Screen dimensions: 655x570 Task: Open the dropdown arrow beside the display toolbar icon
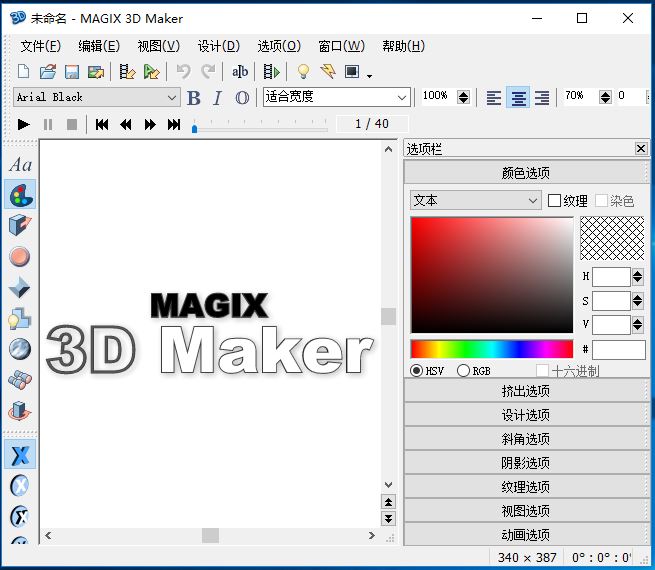coord(369,76)
